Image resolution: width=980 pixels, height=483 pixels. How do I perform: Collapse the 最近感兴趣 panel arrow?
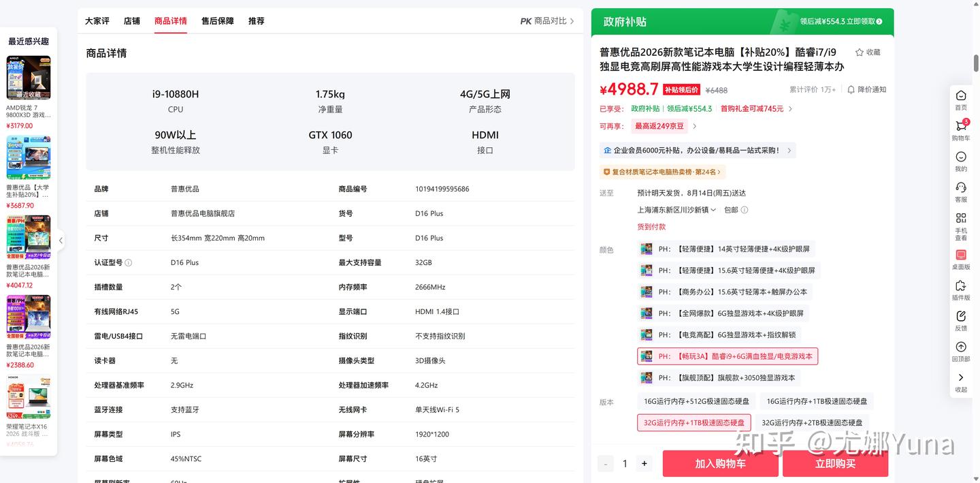(61, 240)
